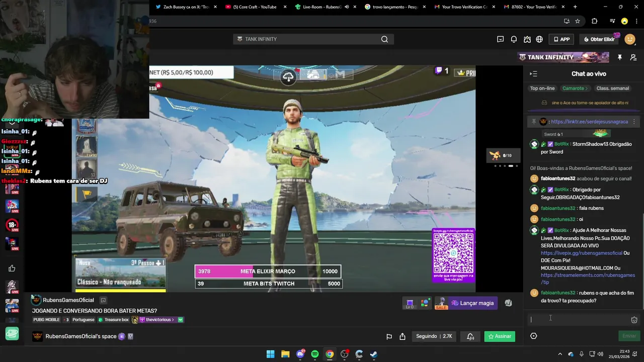Open a new browser tab
644x362 pixels.
(x=575, y=7)
